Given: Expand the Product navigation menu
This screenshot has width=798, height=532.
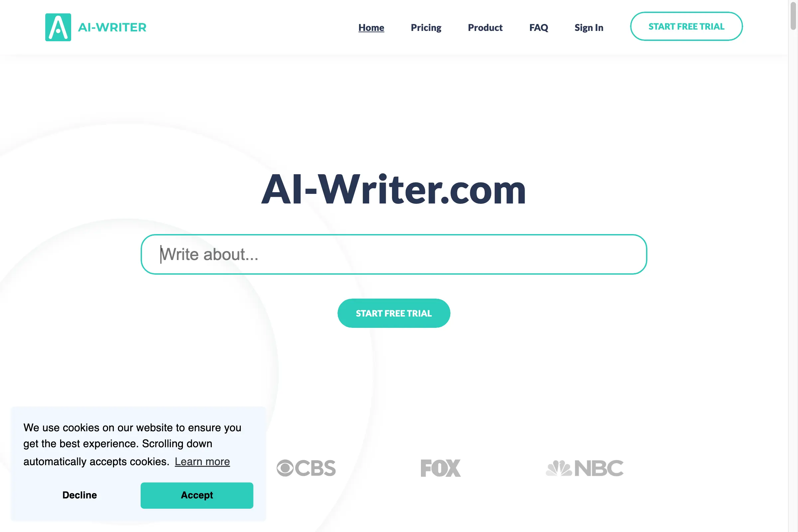Looking at the screenshot, I should click(485, 27).
